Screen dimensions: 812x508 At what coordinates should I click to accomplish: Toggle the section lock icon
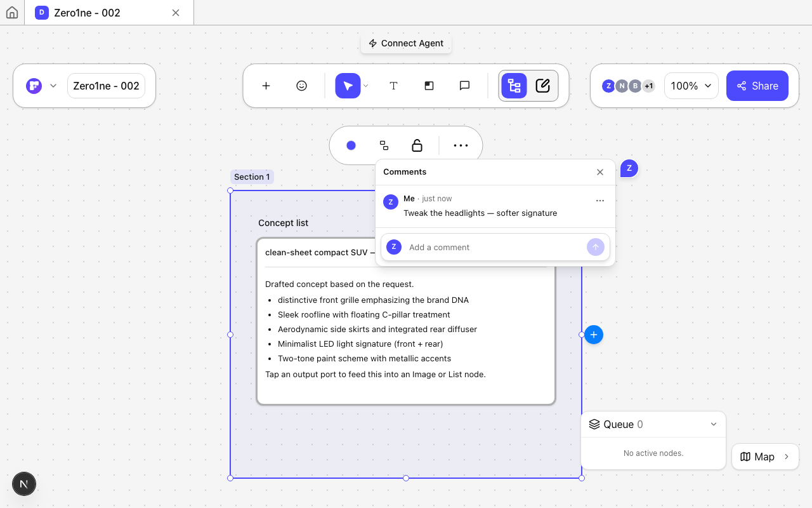(x=417, y=145)
